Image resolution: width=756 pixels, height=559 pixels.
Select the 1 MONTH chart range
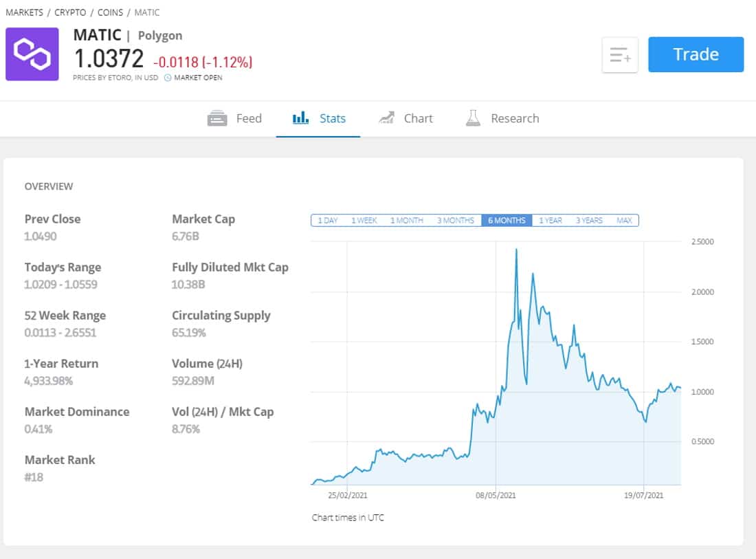click(x=406, y=221)
